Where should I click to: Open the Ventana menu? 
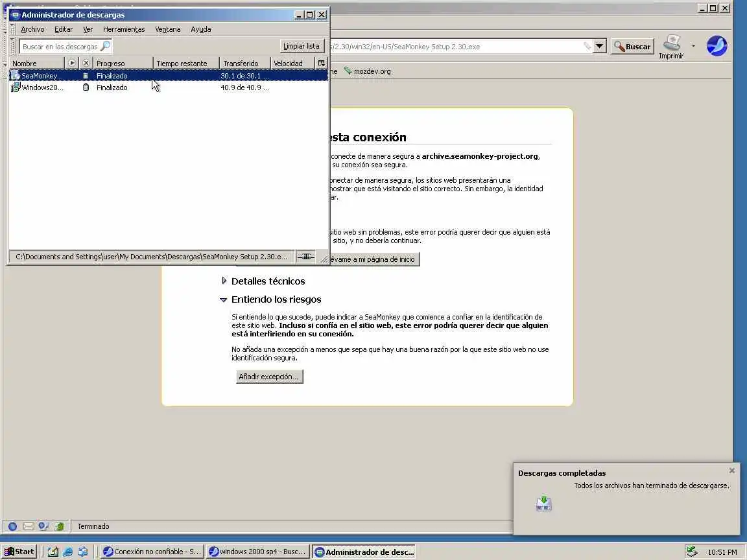coord(168,29)
